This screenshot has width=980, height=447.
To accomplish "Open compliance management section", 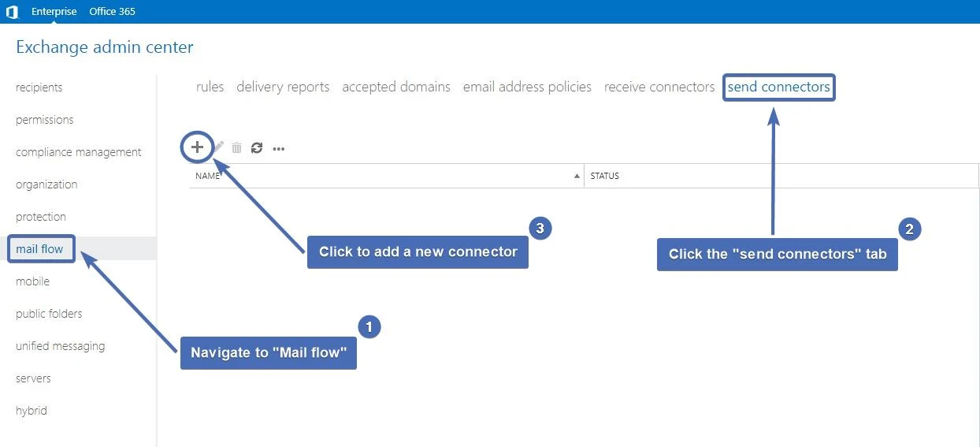I will click(x=79, y=152).
